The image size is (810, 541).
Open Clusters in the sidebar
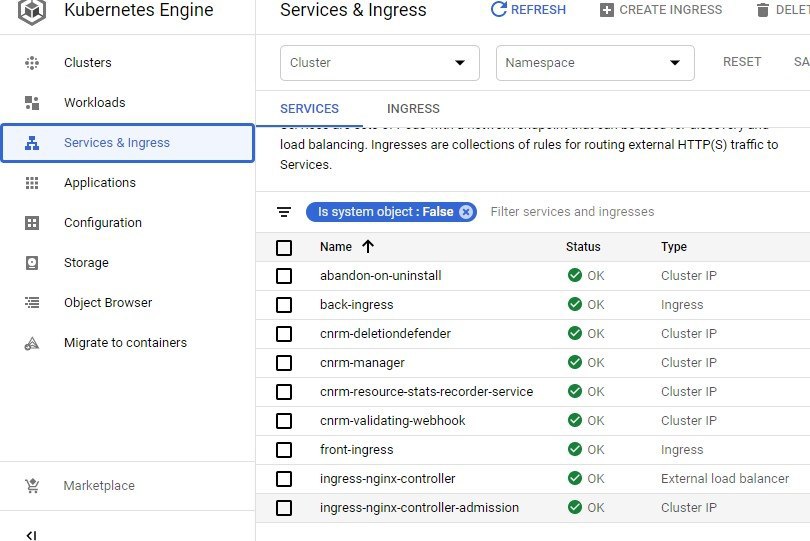click(88, 63)
